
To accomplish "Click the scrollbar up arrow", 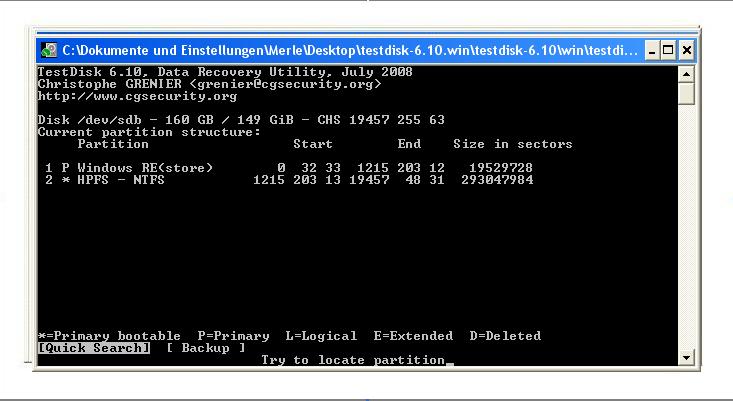I will coord(686,74).
